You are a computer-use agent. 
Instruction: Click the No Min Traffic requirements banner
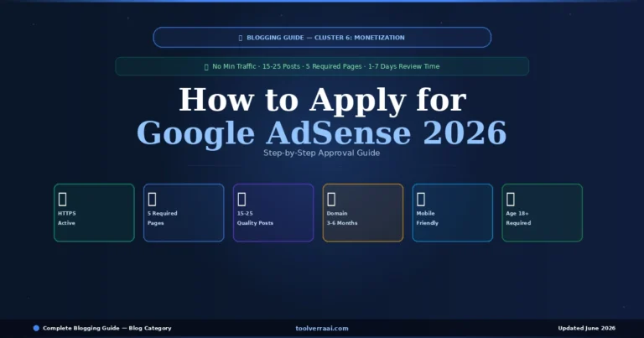322,66
